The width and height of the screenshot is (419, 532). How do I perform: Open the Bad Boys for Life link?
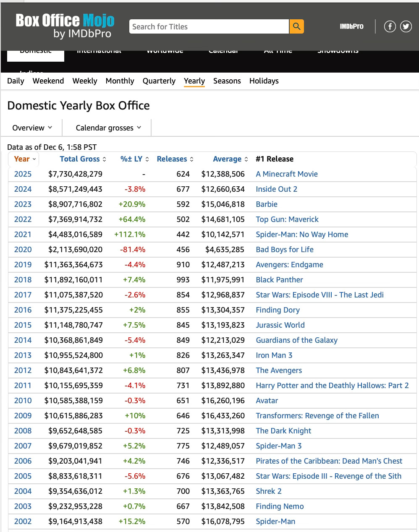point(285,250)
